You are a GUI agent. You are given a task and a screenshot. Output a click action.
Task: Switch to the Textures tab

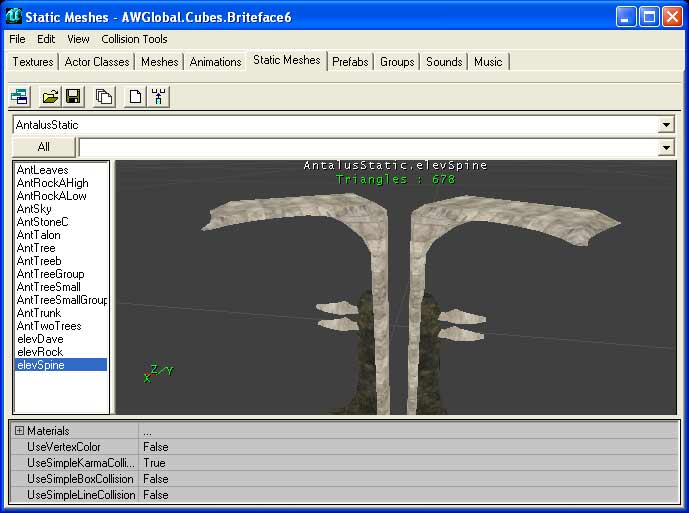click(x=33, y=62)
